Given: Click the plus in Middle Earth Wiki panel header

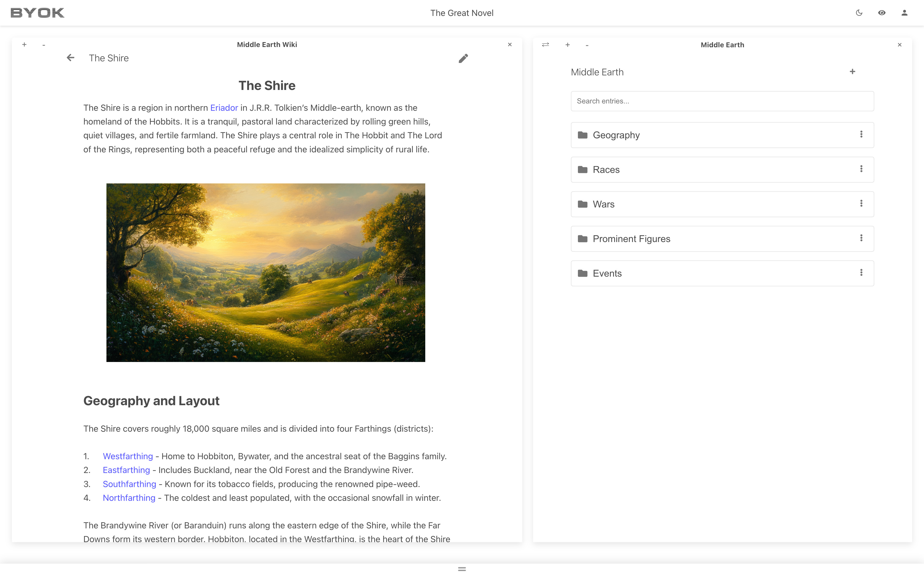Looking at the screenshot, I should [24, 45].
